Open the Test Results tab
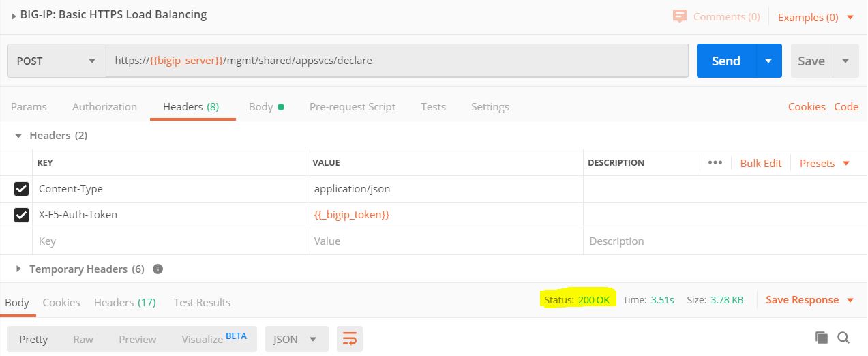Image resolution: width=868 pixels, height=356 pixels. (202, 302)
